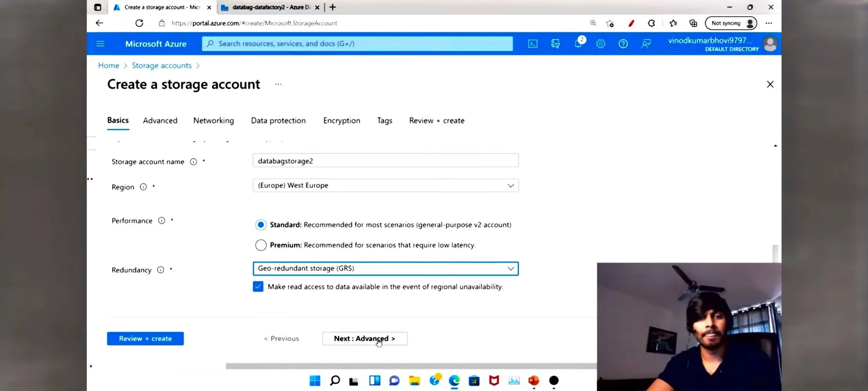Image resolution: width=868 pixels, height=391 pixels.
Task: Click the info icon next to Performance
Action: click(161, 221)
